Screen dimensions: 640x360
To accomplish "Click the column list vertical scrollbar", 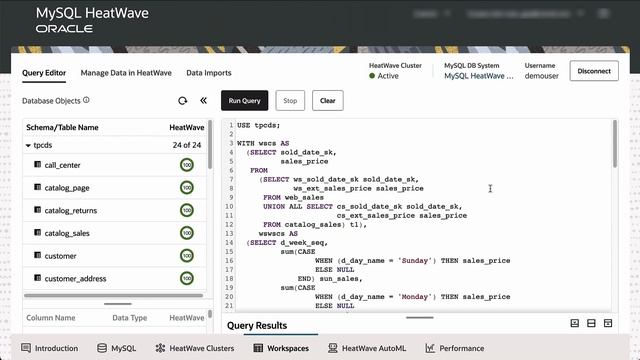I will pyautogui.click(x=210, y=314).
